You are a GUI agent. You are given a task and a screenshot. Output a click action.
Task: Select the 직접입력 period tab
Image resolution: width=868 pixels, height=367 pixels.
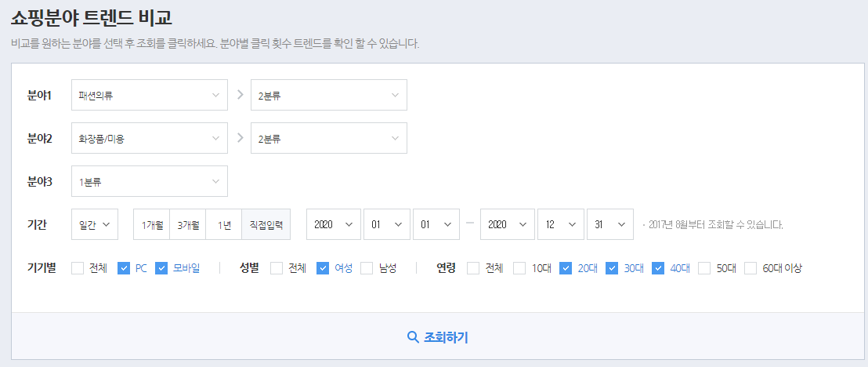coord(266,224)
